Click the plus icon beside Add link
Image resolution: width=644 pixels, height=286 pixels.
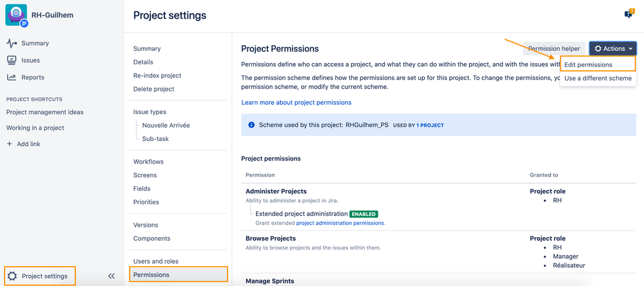pos(9,144)
